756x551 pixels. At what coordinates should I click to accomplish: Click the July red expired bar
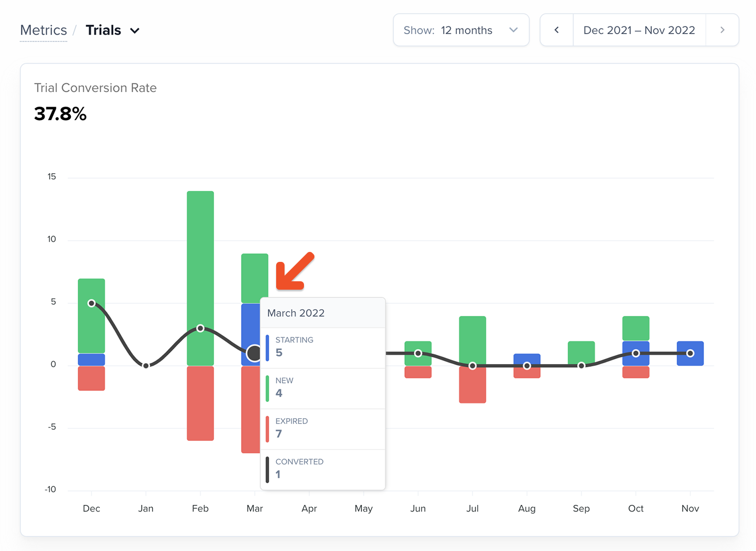click(x=472, y=385)
